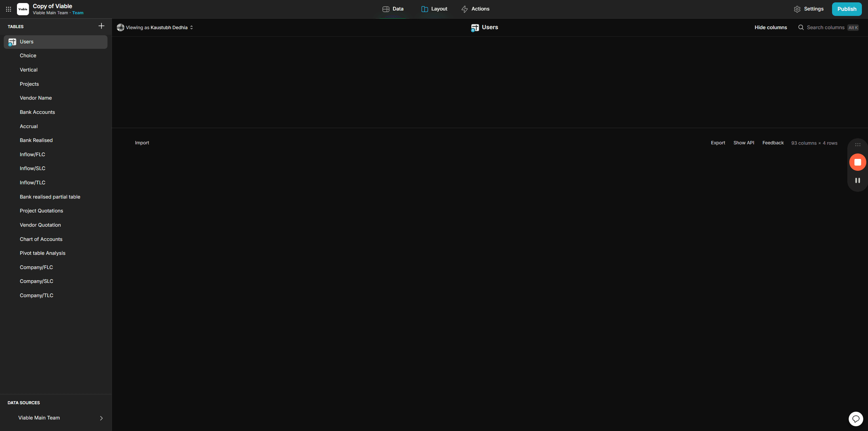868x431 pixels.
Task: Click the recorder drag handle dots
Action: click(857, 145)
